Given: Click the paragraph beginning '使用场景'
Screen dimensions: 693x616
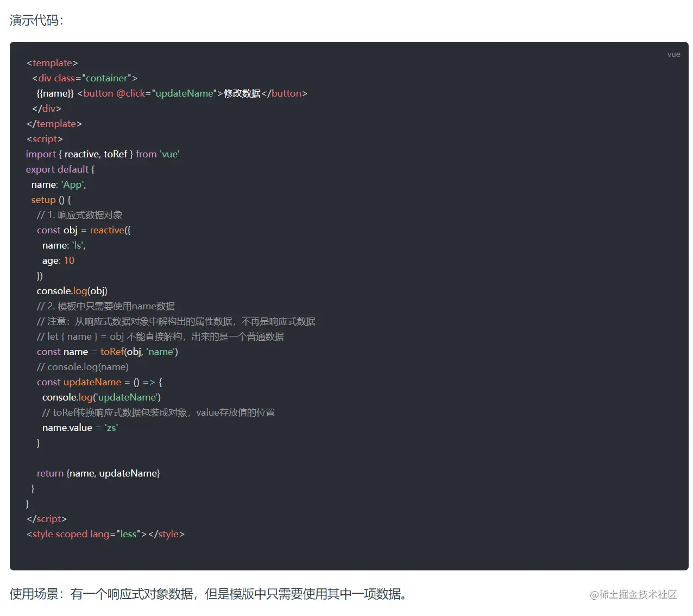Looking at the screenshot, I should click(x=209, y=594).
